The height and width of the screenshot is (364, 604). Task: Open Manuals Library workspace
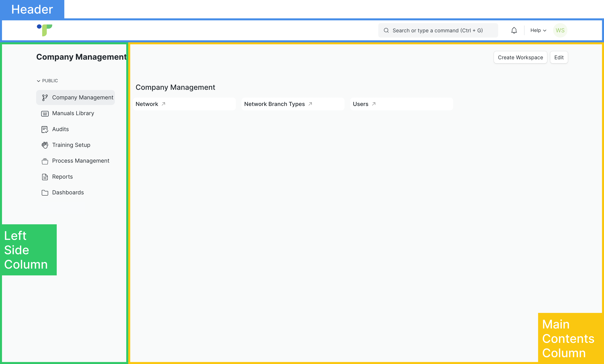pos(73,113)
